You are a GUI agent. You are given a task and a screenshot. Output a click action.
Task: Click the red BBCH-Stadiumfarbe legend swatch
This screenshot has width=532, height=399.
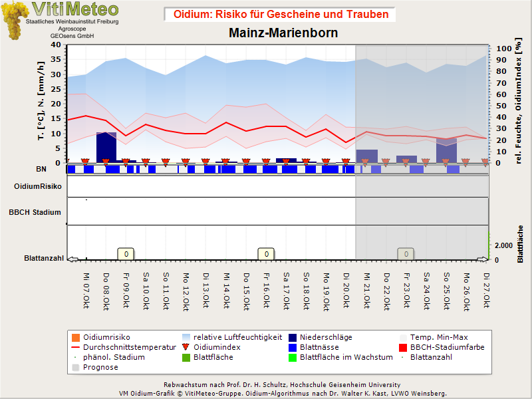point(403,347)
